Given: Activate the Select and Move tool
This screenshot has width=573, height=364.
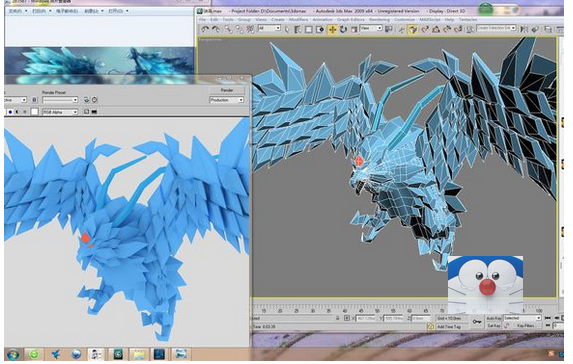Looking at the screenshot, I should pos(332,30).
